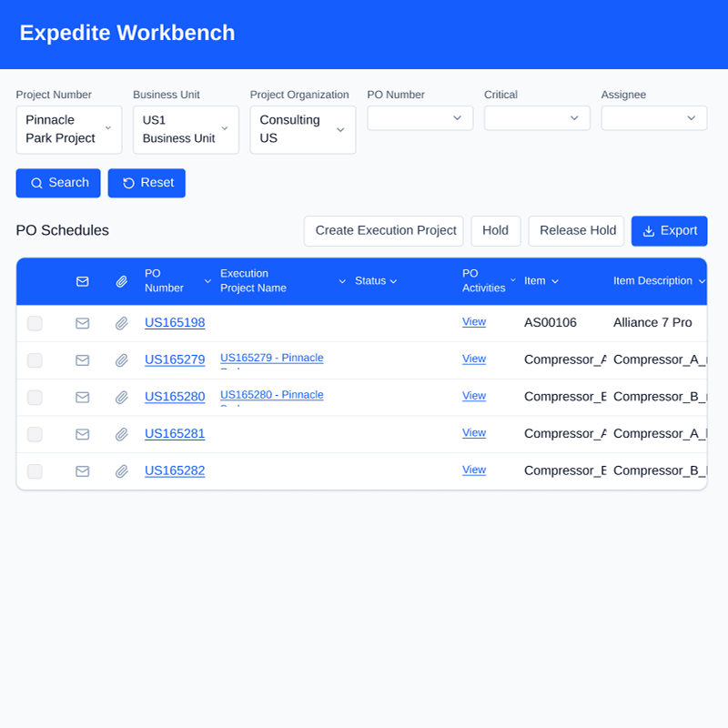Check the row checkbox for US165282
Screen dimensions: 728x728
point(35,471)
